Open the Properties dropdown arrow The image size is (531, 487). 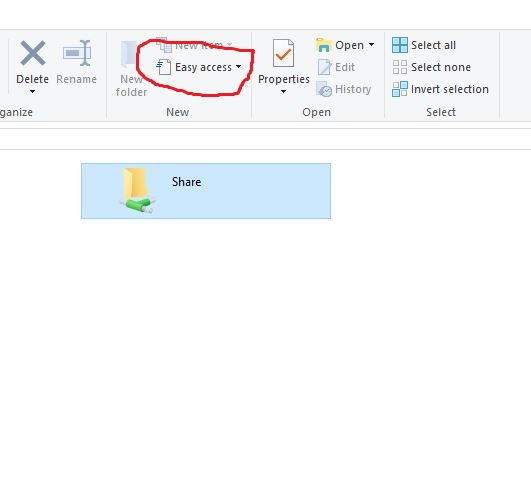coord(283,91)
